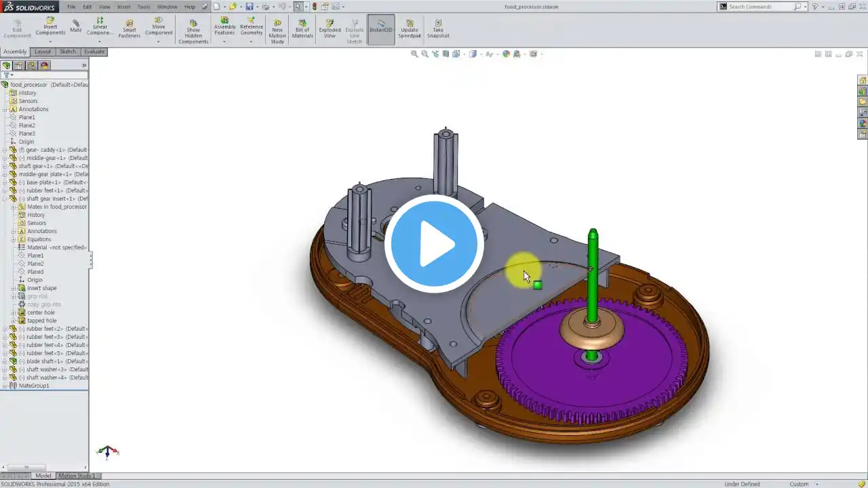Click the Section View icon
This screenshot has height=488, width=868.
446,54
